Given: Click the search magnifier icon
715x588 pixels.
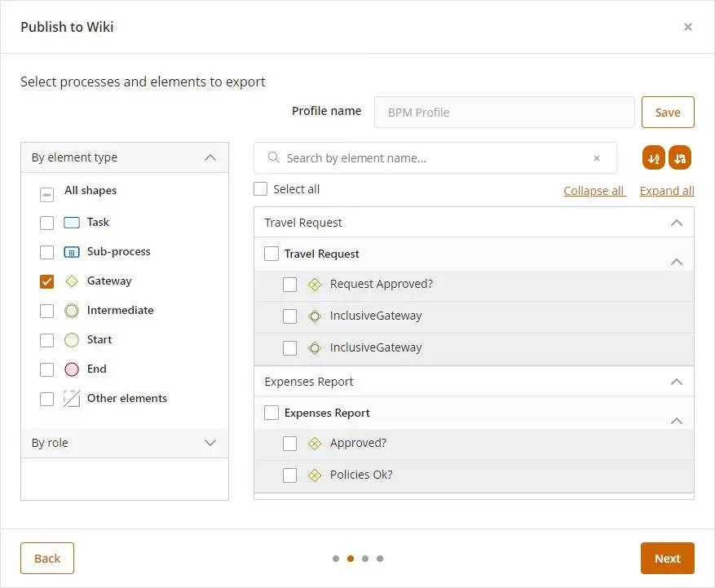Looking at the screenshot, I should [x=274, y=158].
